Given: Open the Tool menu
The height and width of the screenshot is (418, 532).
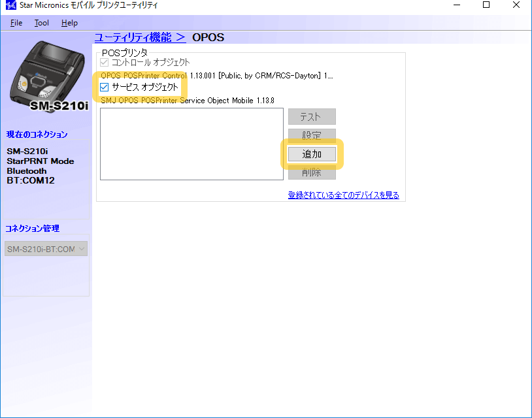Looking at the screenshot, I should tap(42, 23).
